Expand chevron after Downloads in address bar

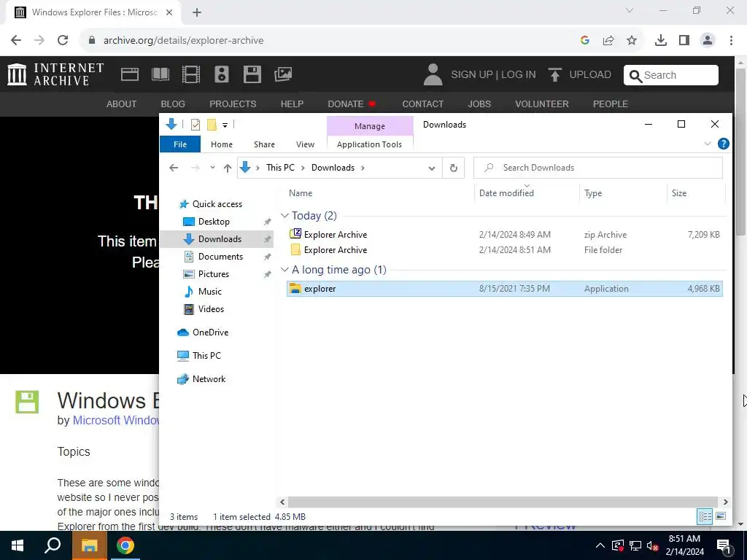point(363,168)
